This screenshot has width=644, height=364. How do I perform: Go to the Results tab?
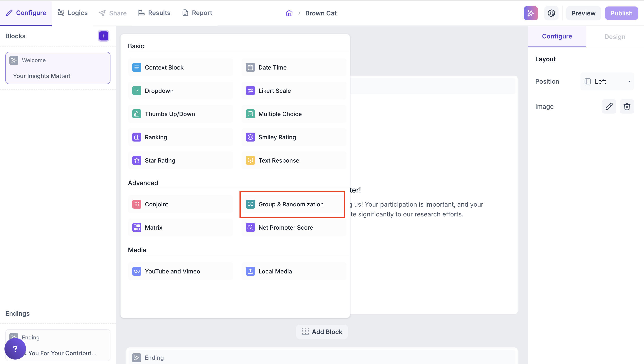(154, 13)
